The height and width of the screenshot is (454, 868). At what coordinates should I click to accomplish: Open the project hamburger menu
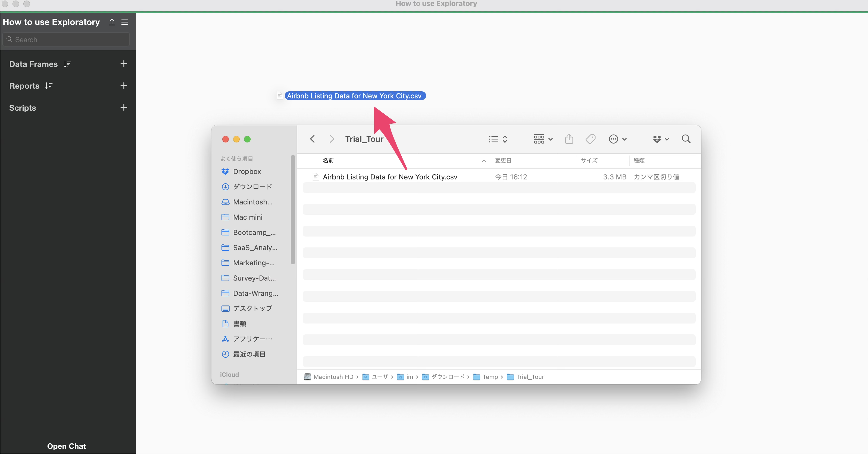click(125, 22)
